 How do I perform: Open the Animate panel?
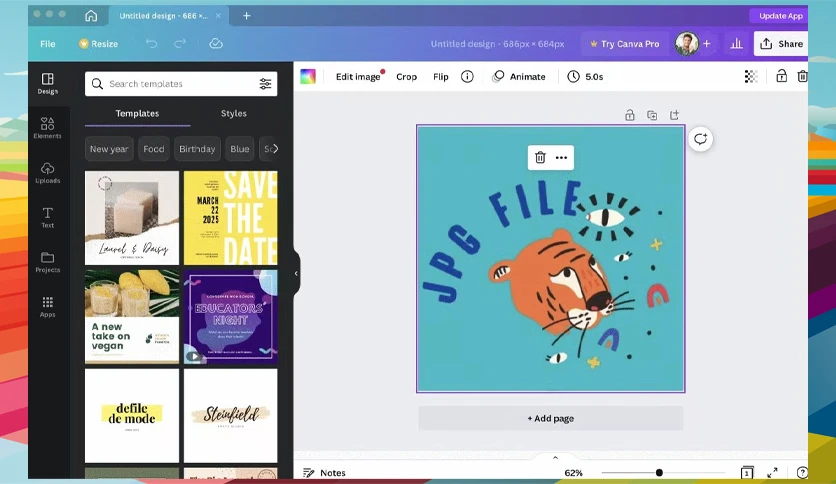tap(519, 77)
